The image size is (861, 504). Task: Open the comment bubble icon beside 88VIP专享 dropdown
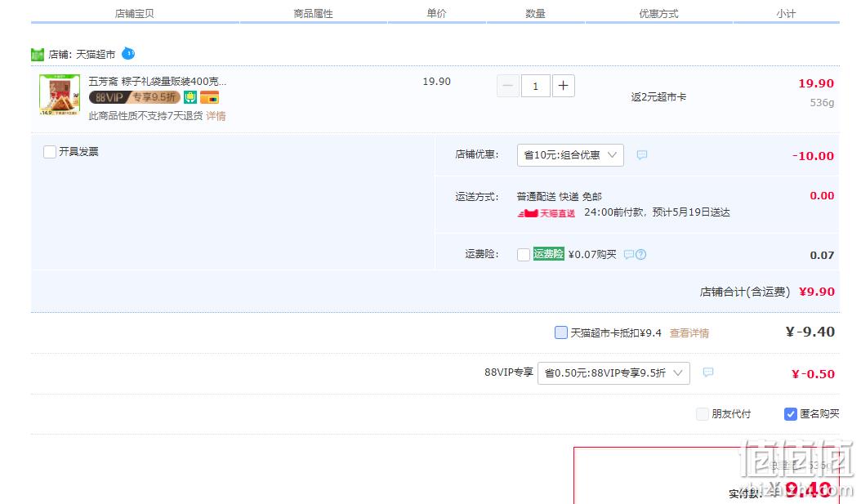pyautogui.click(x=708, y=372)
